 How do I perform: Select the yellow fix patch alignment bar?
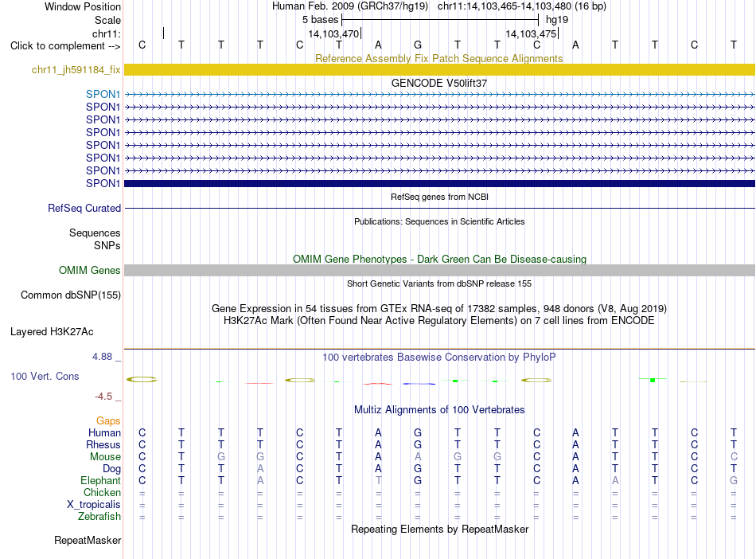point(439,69)
